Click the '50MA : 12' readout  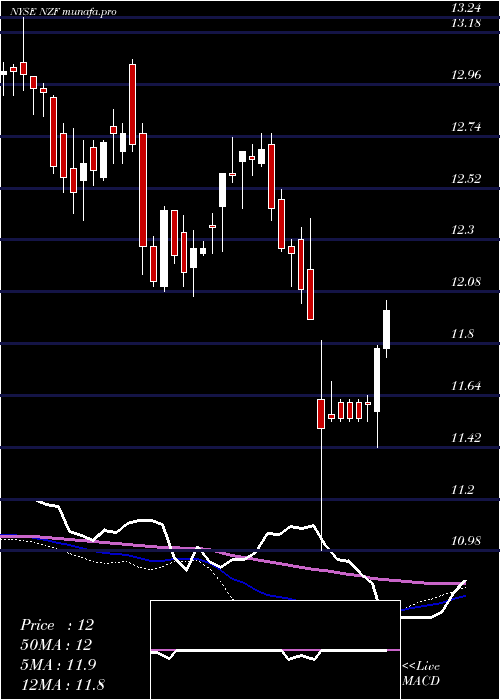[56, 645]
